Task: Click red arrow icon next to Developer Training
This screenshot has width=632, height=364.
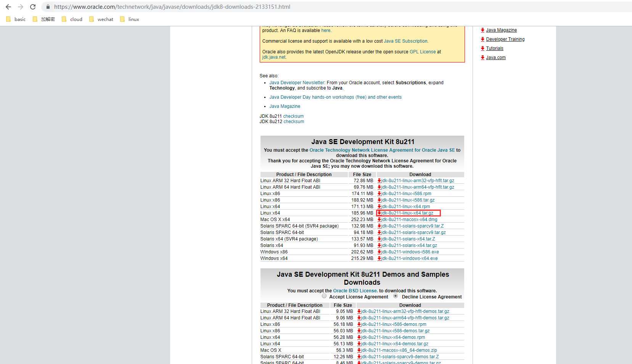Action: pos(482,39)
